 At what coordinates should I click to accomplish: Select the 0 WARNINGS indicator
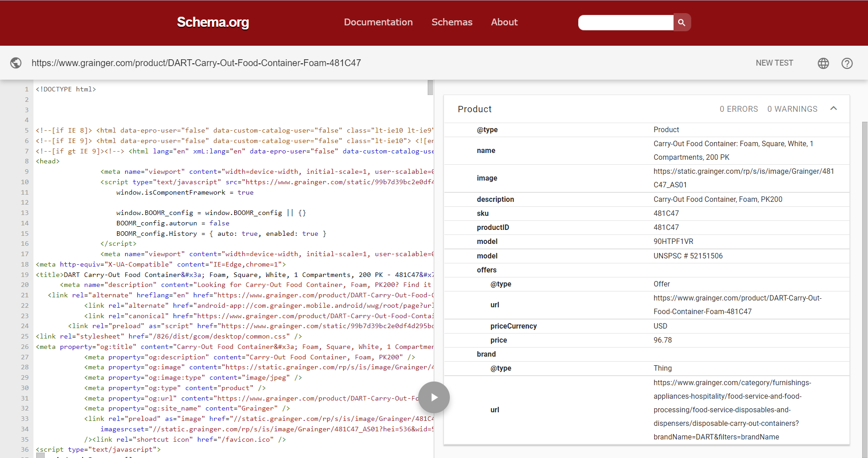click(x=792, y=109)
